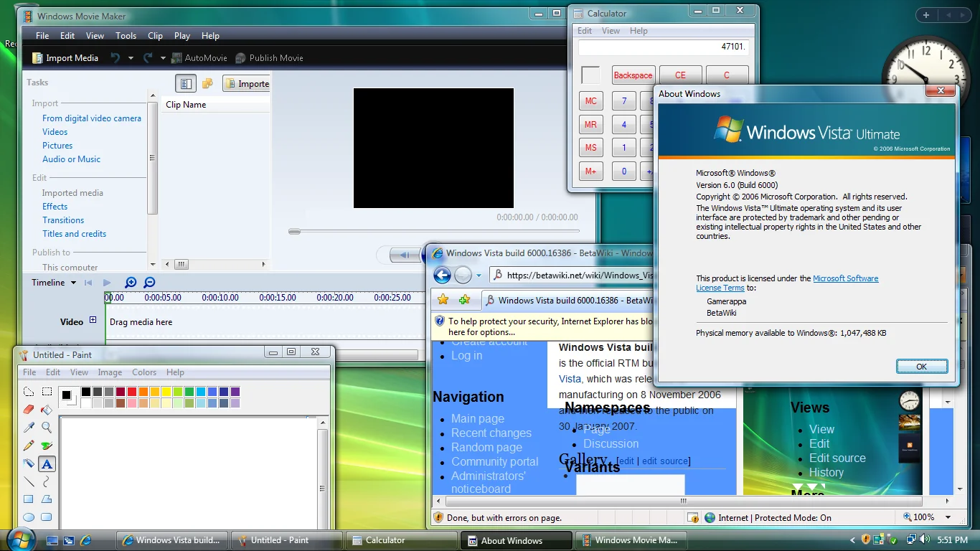Open the Image menu in Paint
Viewport: 980px width, 551px height.
pos(110,372)
